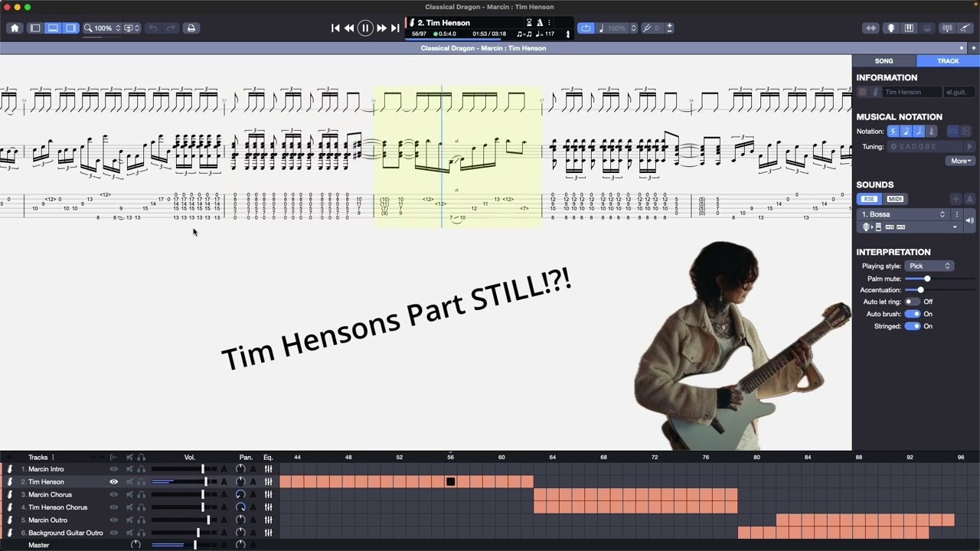Switch to the SONG tab
The height and width of the screenshot is (551, 980).
[884, 61]
